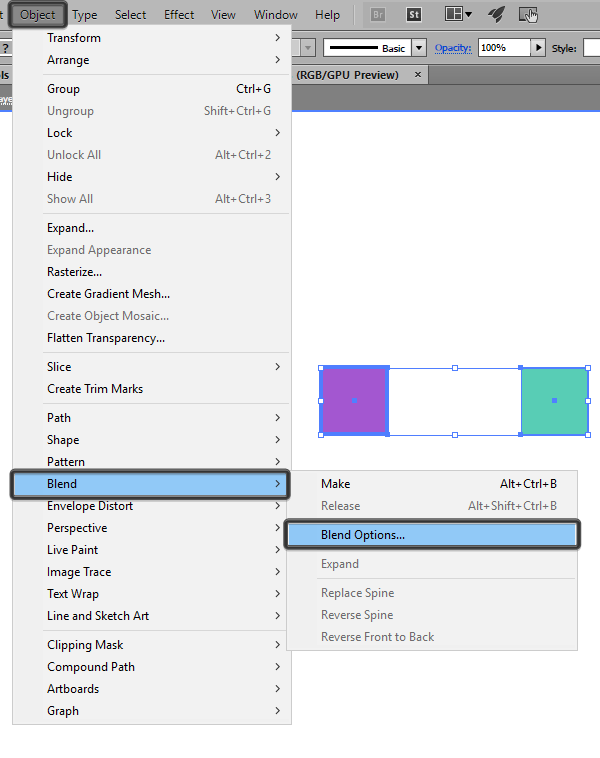Viewport: 600px width, 758px height.
Task: Click the GPU Performance rocket icon
Action: pyautogui.click(x=497, y=15)
